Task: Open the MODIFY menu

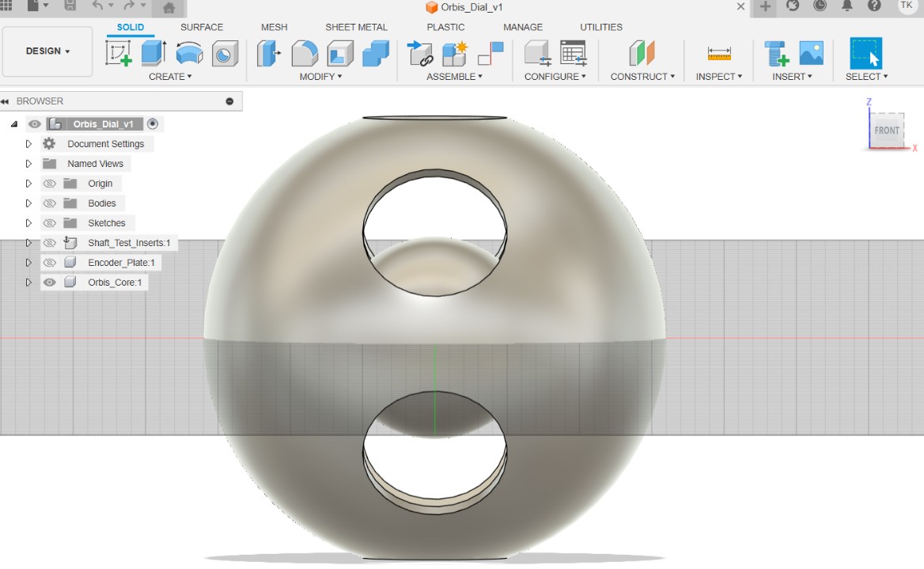Action: tap(320, 77)
